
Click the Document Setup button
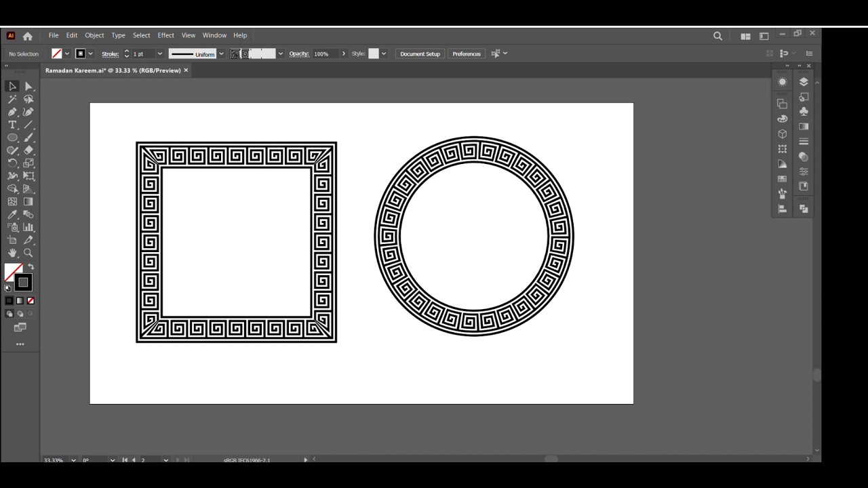[420, 54]
